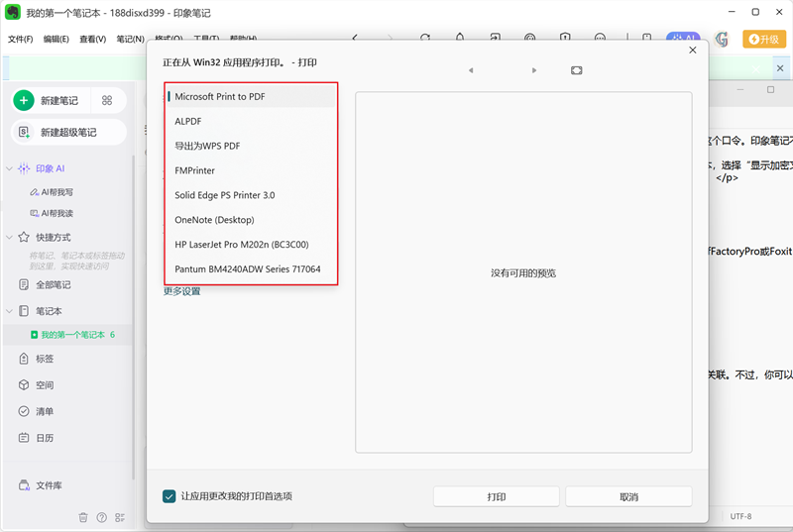Select ALPDF in printer list
The height and width of the screenshot is (532, 793).
coord(251,121)
